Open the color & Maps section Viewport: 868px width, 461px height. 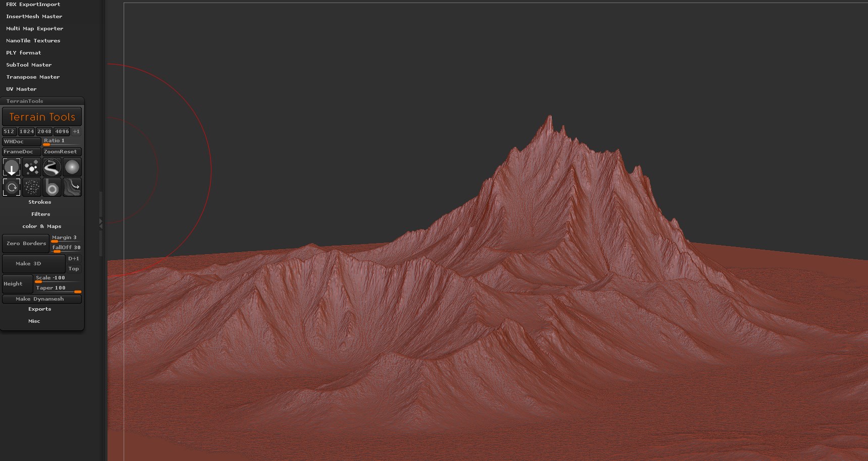click(42, 226)
